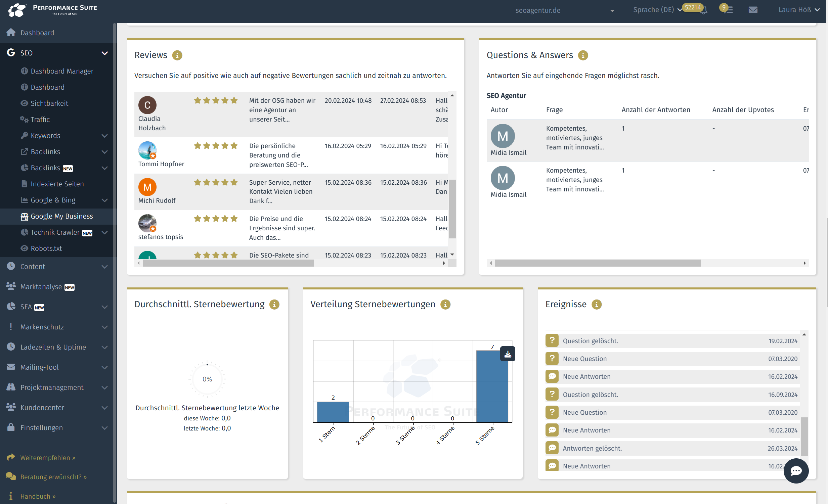Download the Verteilung Sternebewertungen chart
Viewport: 828px width, 504px height.
pyautogui.click(x=508, y=354)
